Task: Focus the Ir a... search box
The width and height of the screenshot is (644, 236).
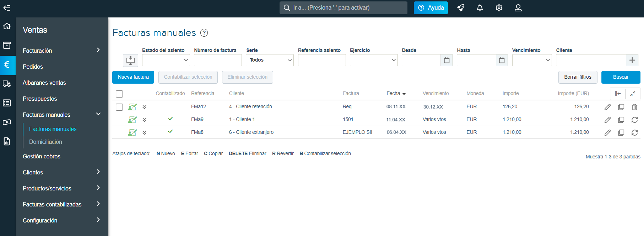Action: [x=343, y=8]
